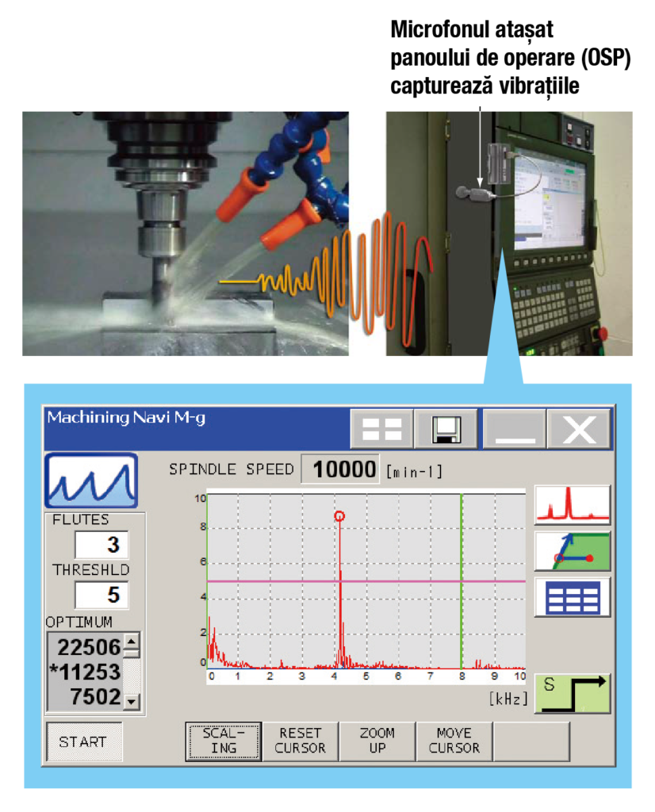Click the floppy disk save icon
655x812 pixels.
pos(446,429)
